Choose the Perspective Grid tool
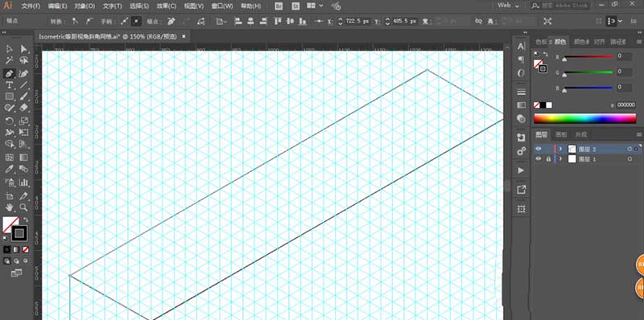Viewport: 644px width, 320px height. [x=24, y=144]
